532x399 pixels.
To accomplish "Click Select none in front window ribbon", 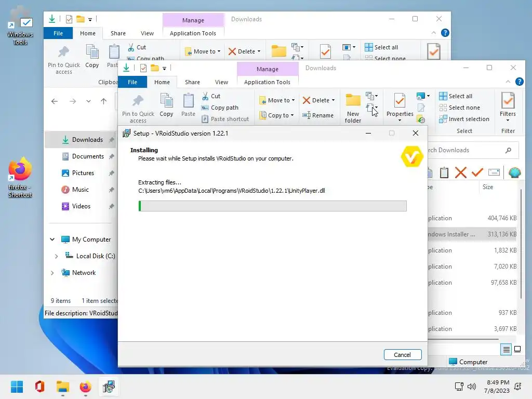I will [x=459, y=108].
